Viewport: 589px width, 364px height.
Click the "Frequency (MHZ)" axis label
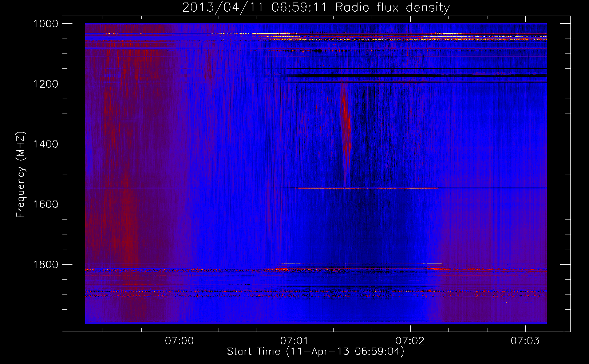(21, 175)
